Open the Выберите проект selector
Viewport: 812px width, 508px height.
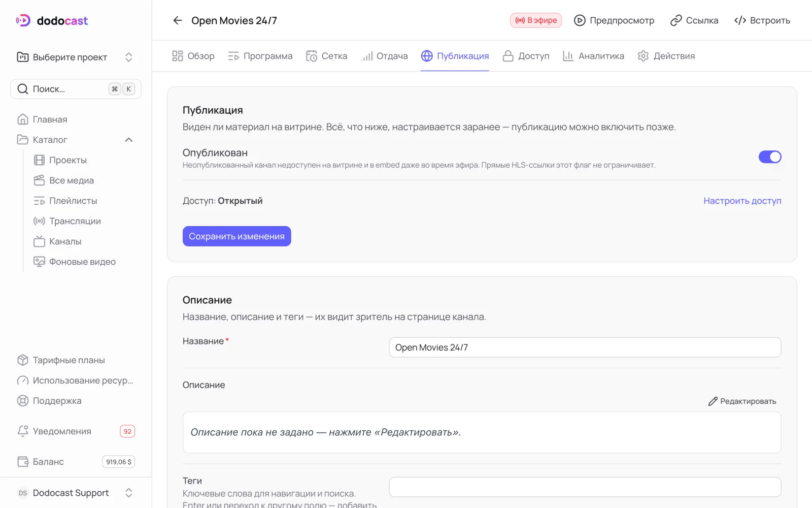(x=76, y=57)
